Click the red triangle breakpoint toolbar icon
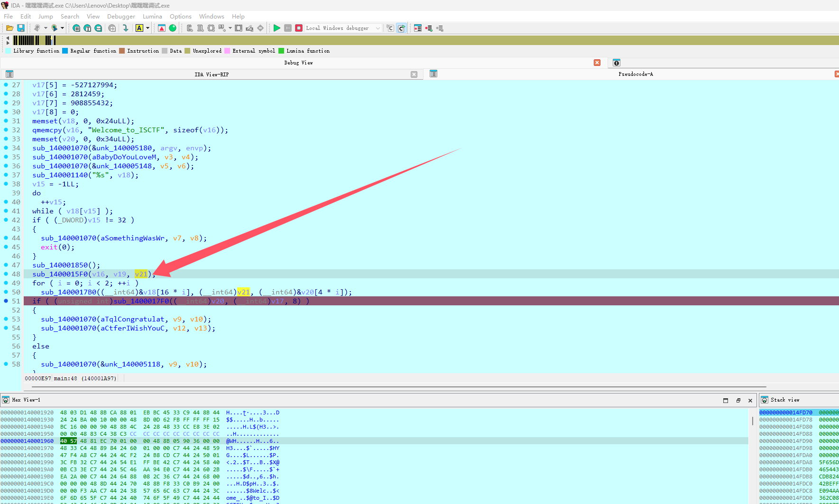Viewport: 839px width, 504px height. tap(161, 28)
